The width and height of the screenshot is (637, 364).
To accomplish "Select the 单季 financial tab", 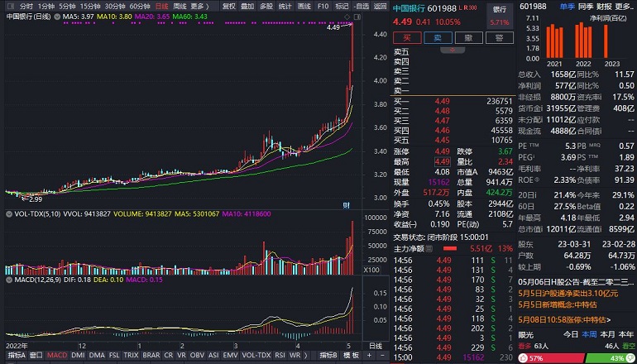I will (x=568, y=6).
